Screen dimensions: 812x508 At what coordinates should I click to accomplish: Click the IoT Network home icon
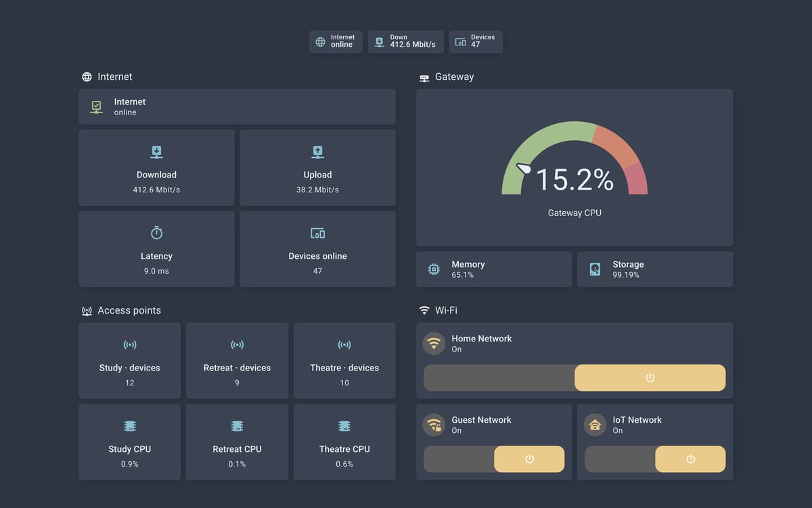tap(595, 425)
